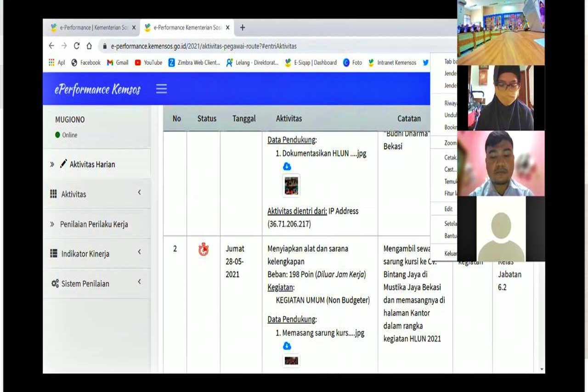Open a new browser tab with plus icon
The image size is (588, 392).
(243, 28)
